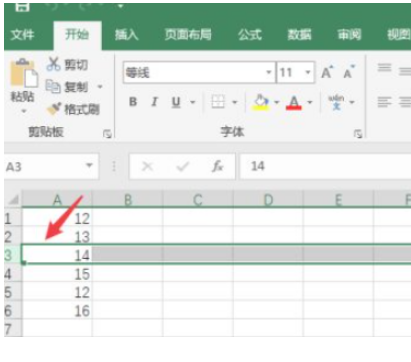This screenshot has height=362, width=411.
Task: Toggle italic formatting
Action: (154, 102)
